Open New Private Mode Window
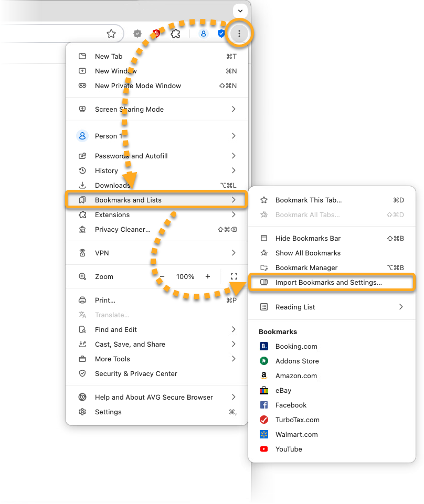The width and height of the screenshot is (424, 504). tap(137, 85)
